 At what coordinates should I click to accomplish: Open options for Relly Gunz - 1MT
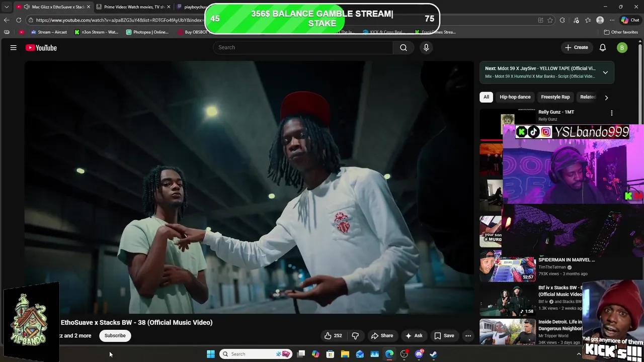612,113
